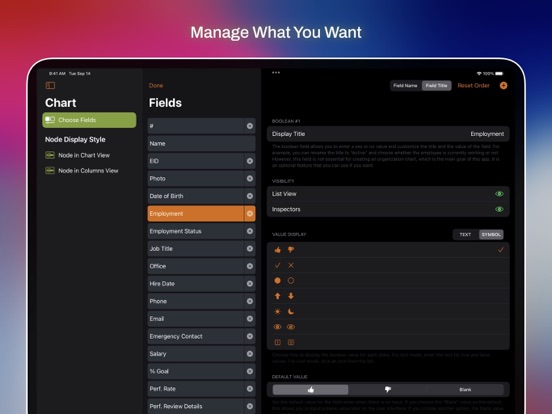
Task: Select the Date of Birth field row
Action: 195,196
